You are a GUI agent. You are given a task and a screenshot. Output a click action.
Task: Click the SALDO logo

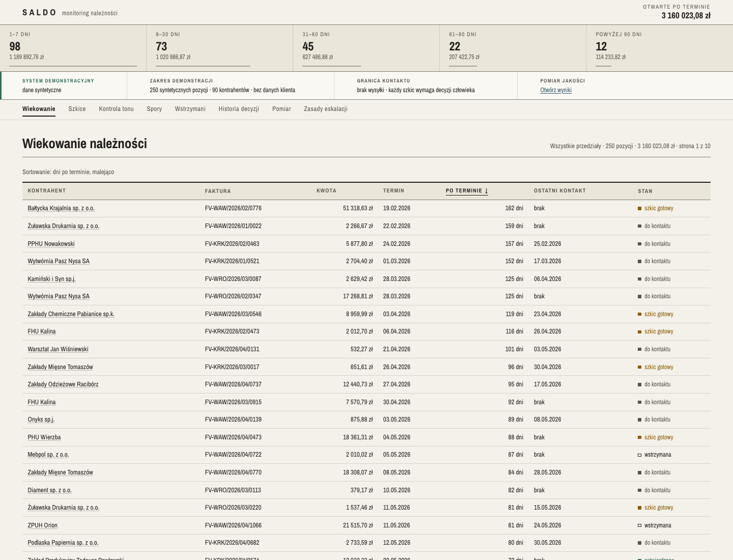coord(39,13)
